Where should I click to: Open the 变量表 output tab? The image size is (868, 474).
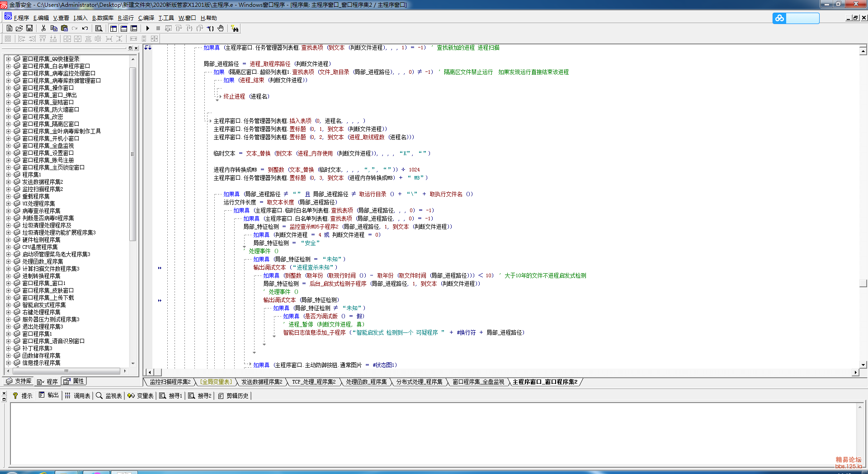click(x=141, y=396)
